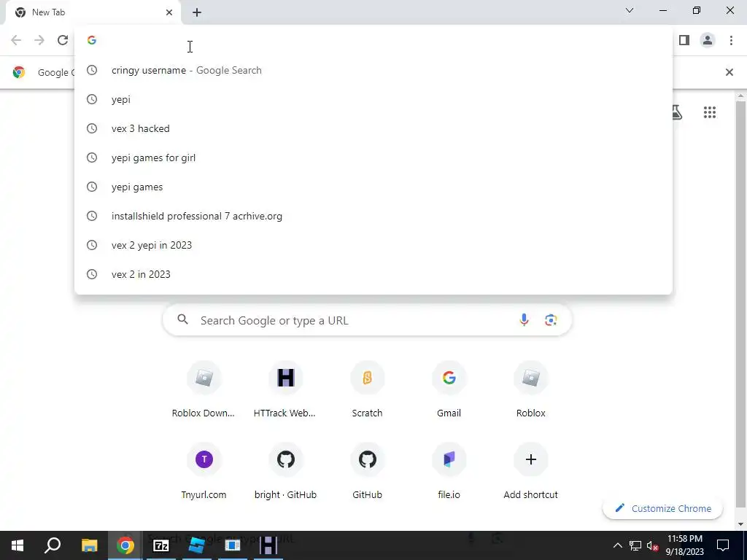
Task: Click the muted volume tray icon
Action: (652, 545)
